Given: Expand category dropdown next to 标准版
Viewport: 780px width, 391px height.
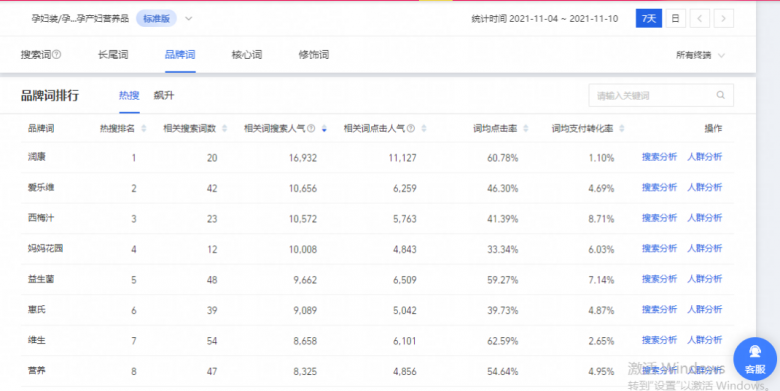Looking at the screenshot, I should pos(189,19).
